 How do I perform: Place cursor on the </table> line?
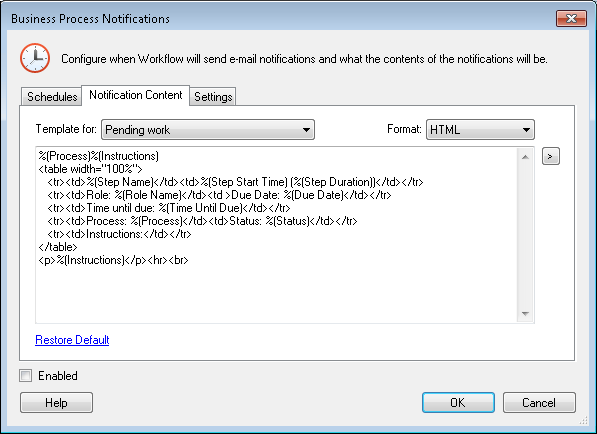(58, 247)
